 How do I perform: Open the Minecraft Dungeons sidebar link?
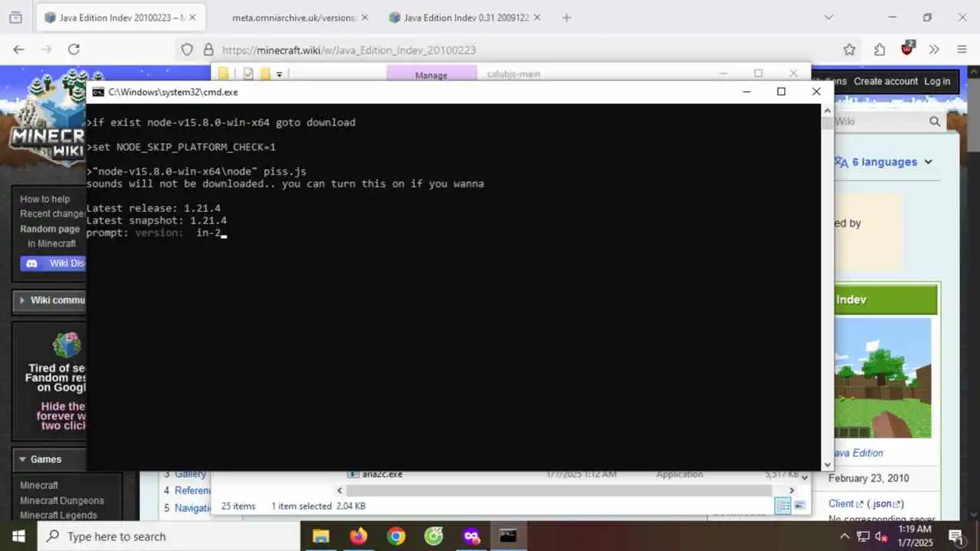(x=62, y=500)
